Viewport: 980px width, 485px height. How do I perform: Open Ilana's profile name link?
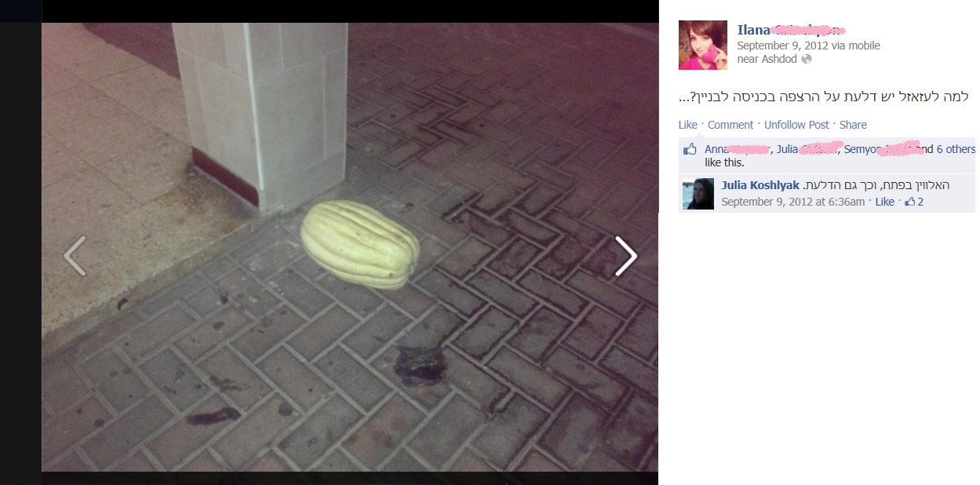click(x=791, y=30)
